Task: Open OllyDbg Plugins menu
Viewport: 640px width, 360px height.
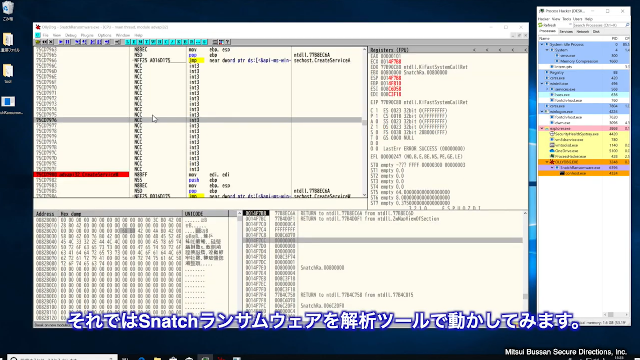Action: point(87,36)
